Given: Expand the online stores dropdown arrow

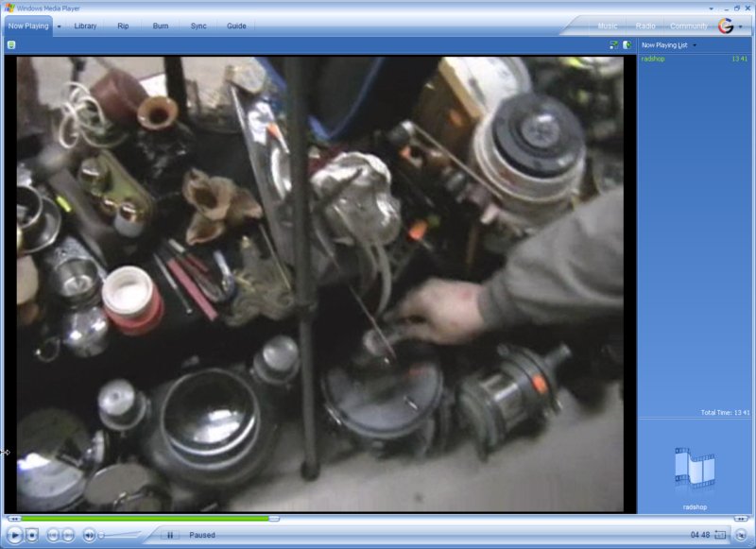Looking at the screenshot, I should coord(741,26).
